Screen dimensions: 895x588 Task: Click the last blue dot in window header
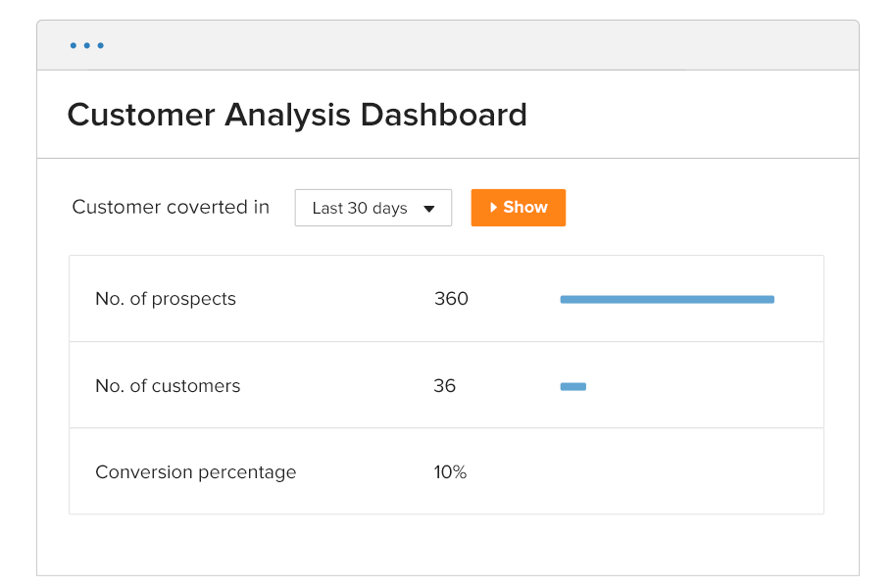[x=101, y=45]
